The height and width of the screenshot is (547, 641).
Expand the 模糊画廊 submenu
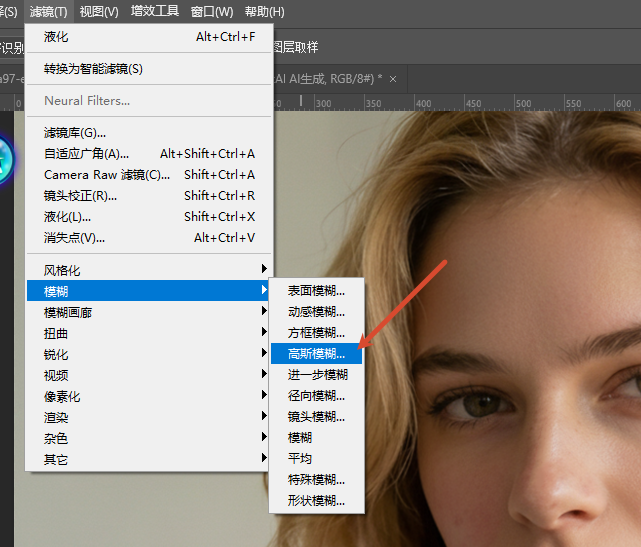click(x=148, y=312)
